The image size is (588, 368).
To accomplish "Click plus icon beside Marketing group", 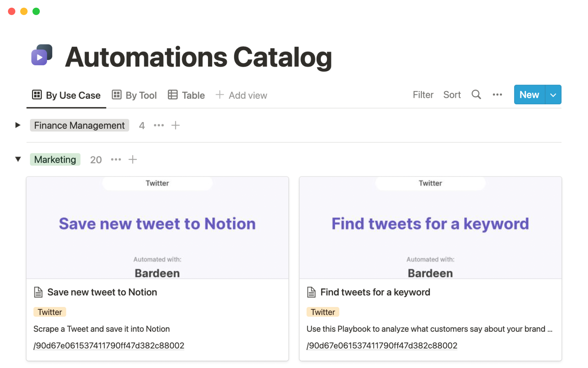I will [x=133, y=159].
